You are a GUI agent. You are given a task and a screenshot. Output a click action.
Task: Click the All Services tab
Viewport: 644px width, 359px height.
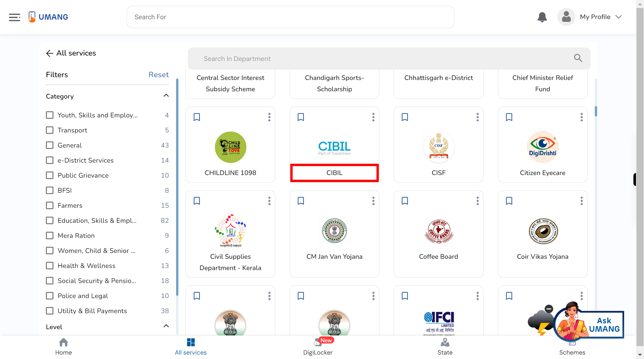(191, 347)
